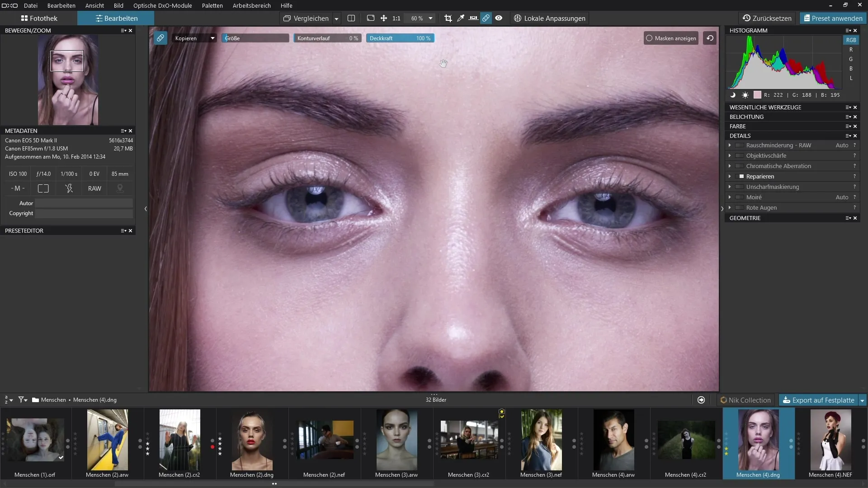
Task: Click Preset anwenden
Action: pos(833,18)
